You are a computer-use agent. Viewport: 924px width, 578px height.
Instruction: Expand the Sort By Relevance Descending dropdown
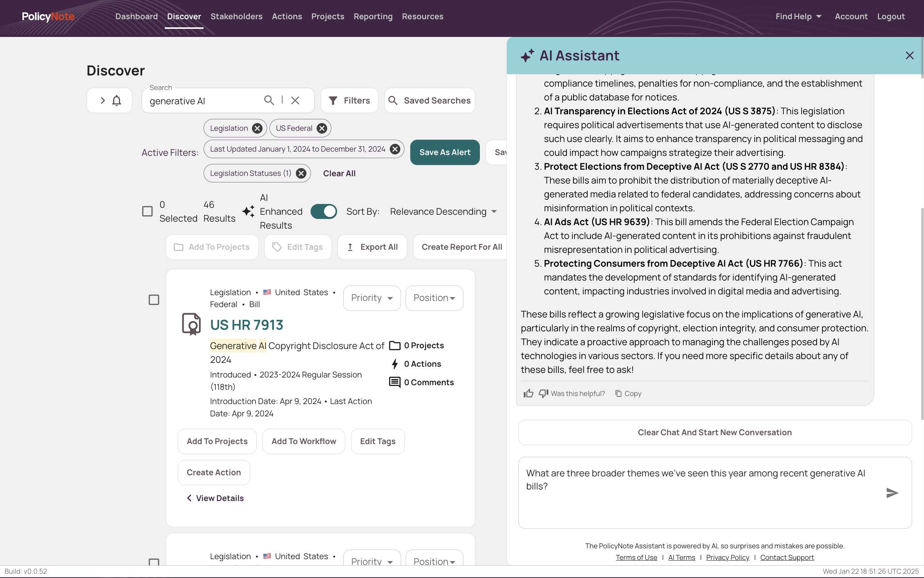tap(443, 211)
